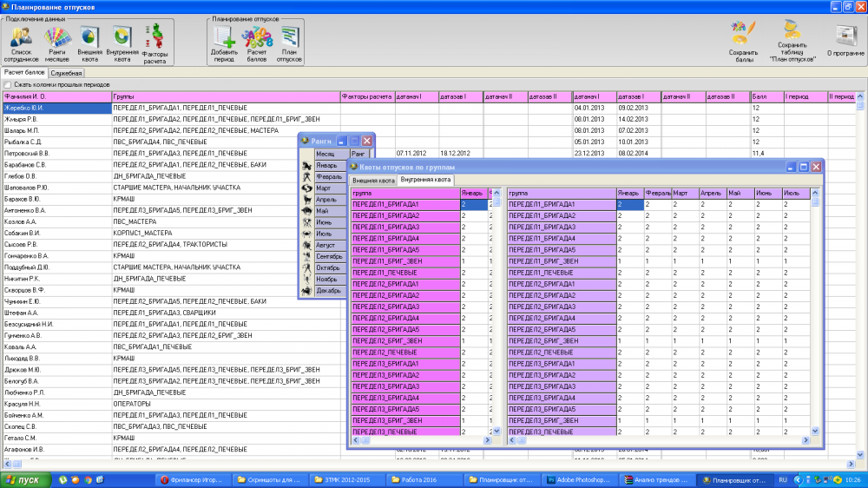Run Расчет баллов score calculation icon
The width and height of the screenshot is (868, 488).
coord(257,43)
